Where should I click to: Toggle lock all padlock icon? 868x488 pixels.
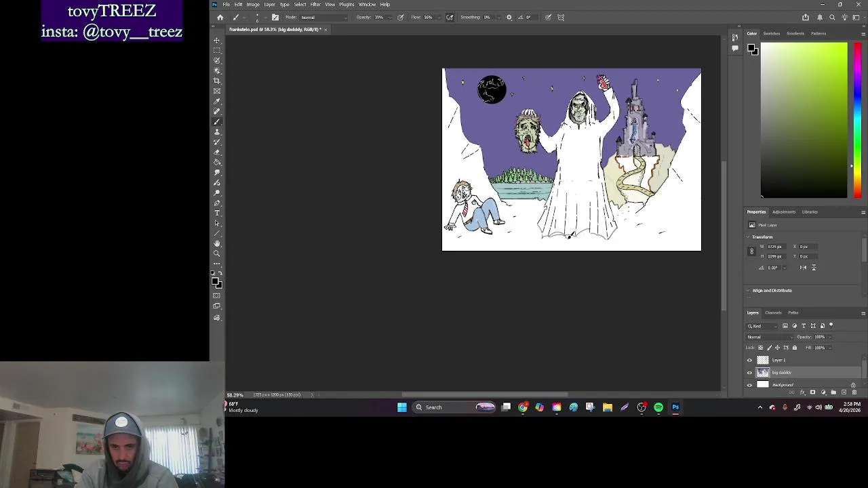pos(795,348)
